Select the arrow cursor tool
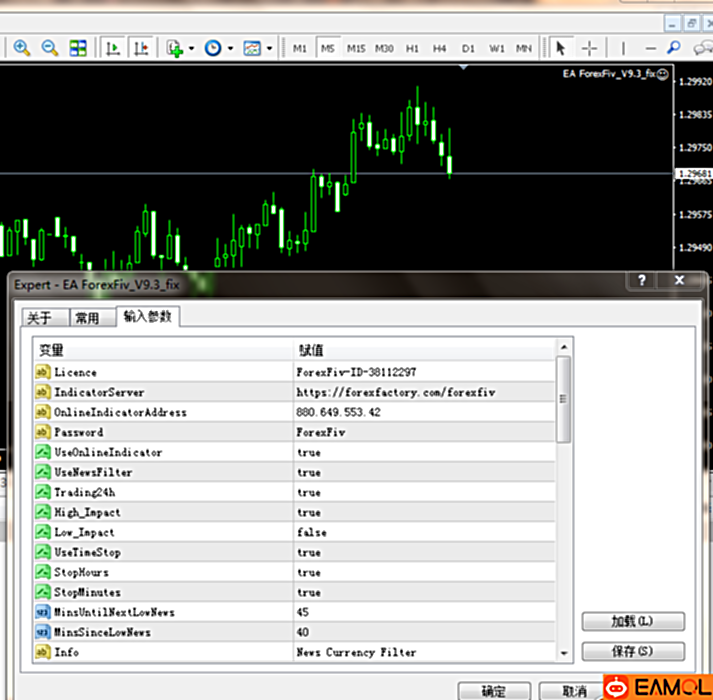The height and width of the screenshot is (700, 713). [560, 48]
